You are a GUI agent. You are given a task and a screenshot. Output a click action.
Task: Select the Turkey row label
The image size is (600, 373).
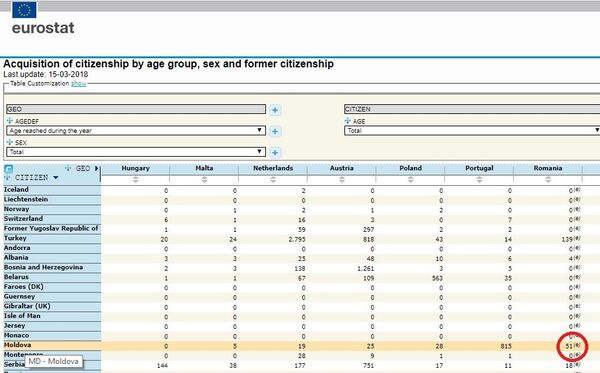[x=15, y=238]
